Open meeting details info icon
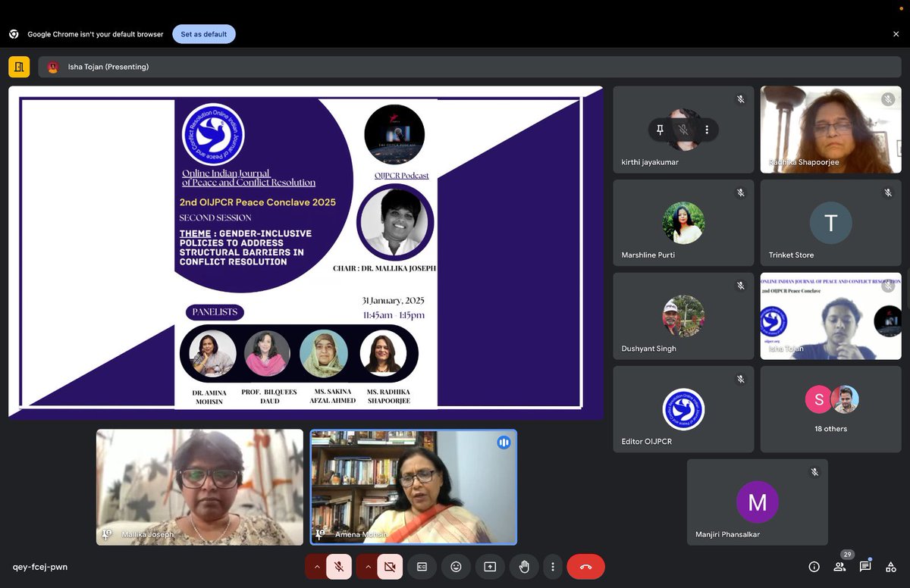This screenshot has width=910, height=588. (x=814, y=567)
